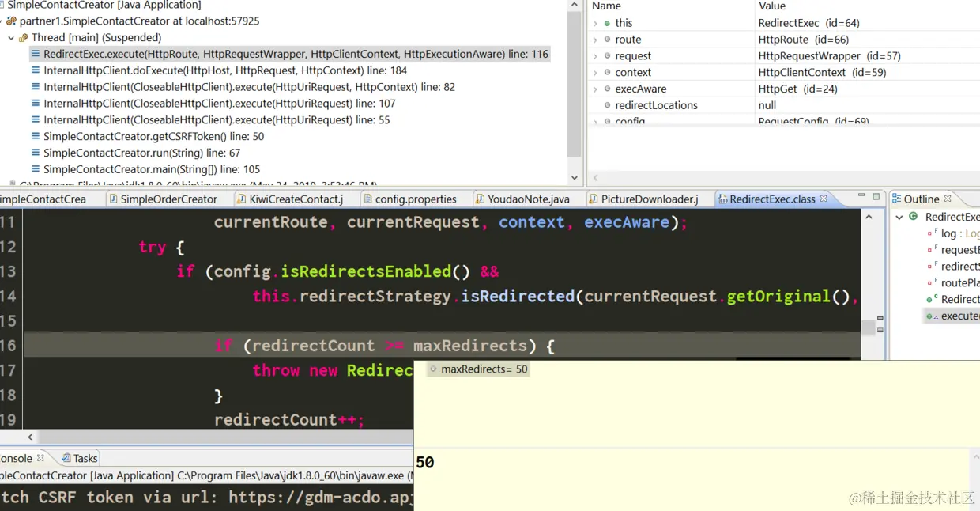Image resolution: width=980 pixels, height=511 pixels.
Task: Click left arrow of Variables horizontal scrollbar
Action: pos(596,178)
